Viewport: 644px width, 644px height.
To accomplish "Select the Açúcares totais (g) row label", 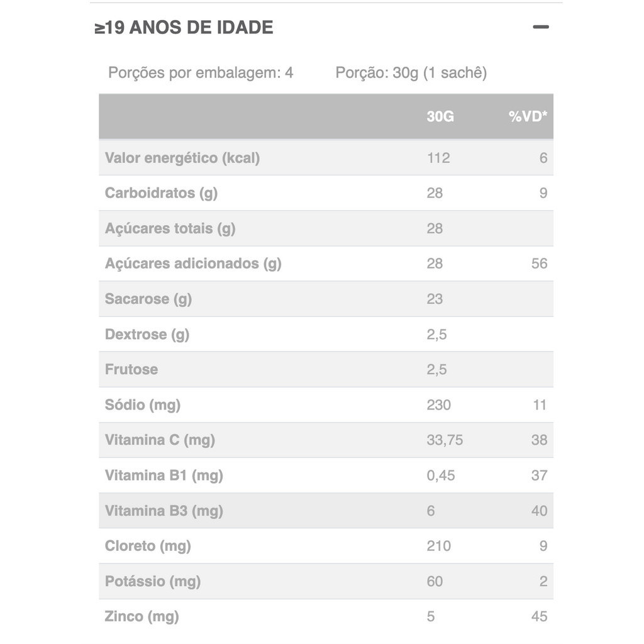I will (x=170, y=228).
